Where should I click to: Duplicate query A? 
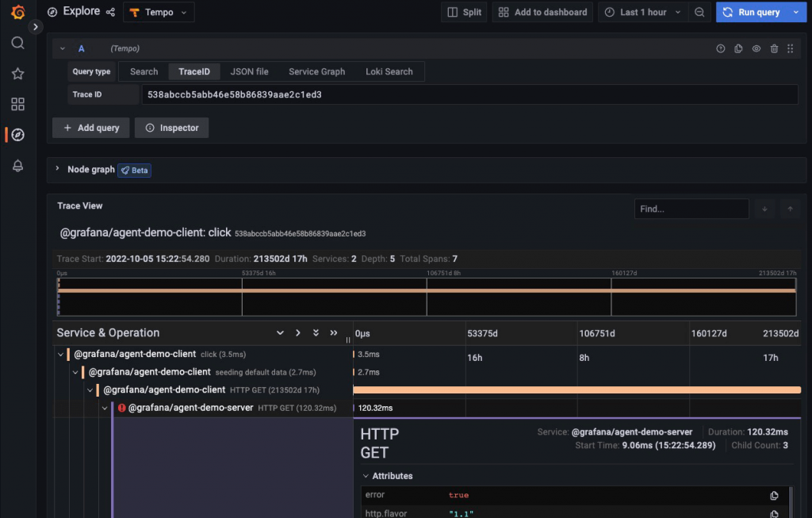(x=738, y=48)
